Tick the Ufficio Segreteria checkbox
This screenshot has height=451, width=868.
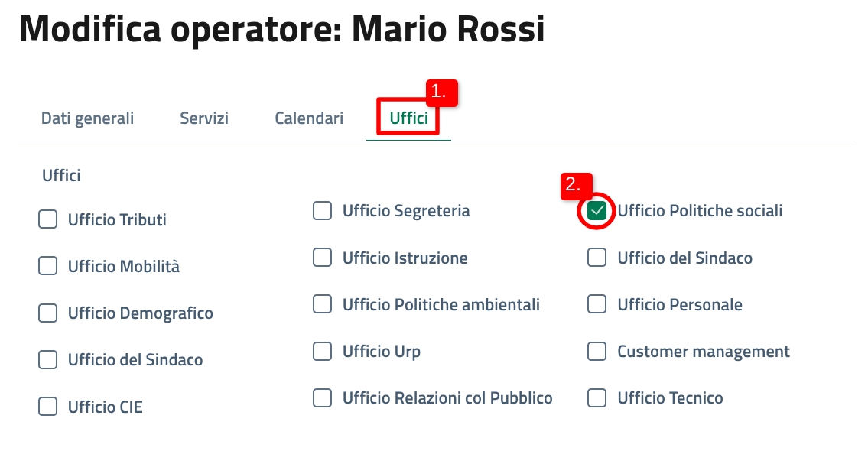[x=323, y=211]
